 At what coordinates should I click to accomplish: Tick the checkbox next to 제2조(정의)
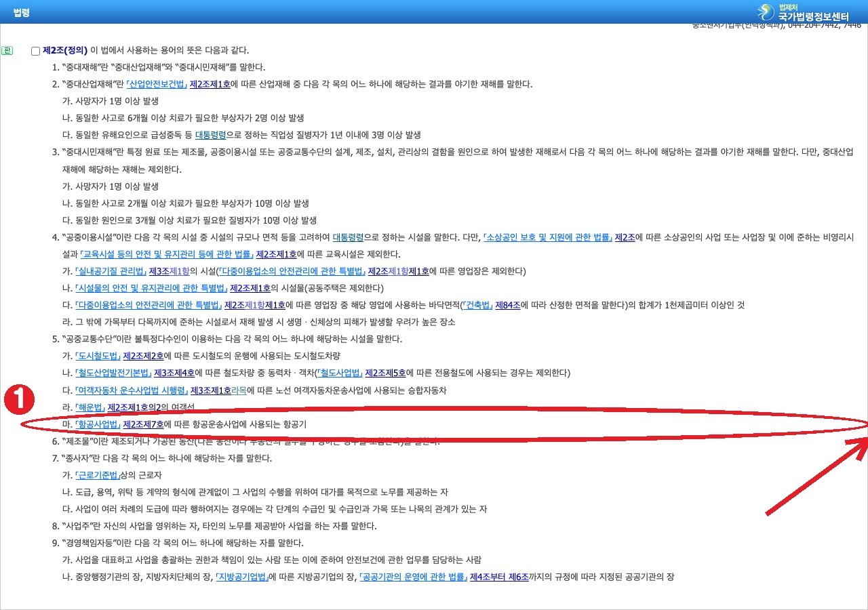click(36, 51)
